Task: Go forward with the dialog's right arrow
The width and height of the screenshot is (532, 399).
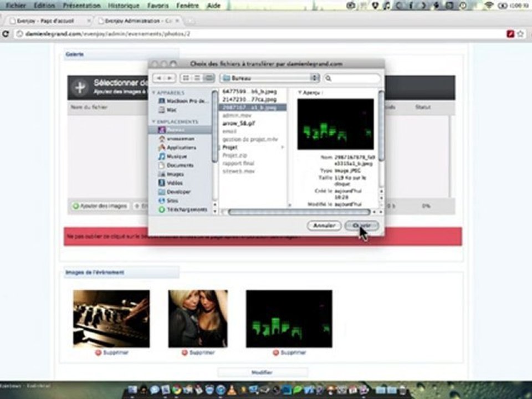Action: [170, 78]
